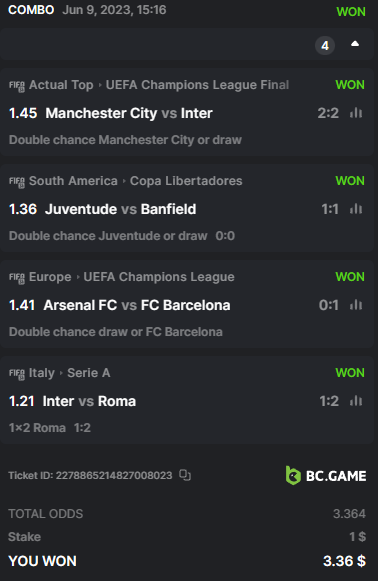
Task: Open stats icon for Inter vs Roma
Action: [356, 401]
